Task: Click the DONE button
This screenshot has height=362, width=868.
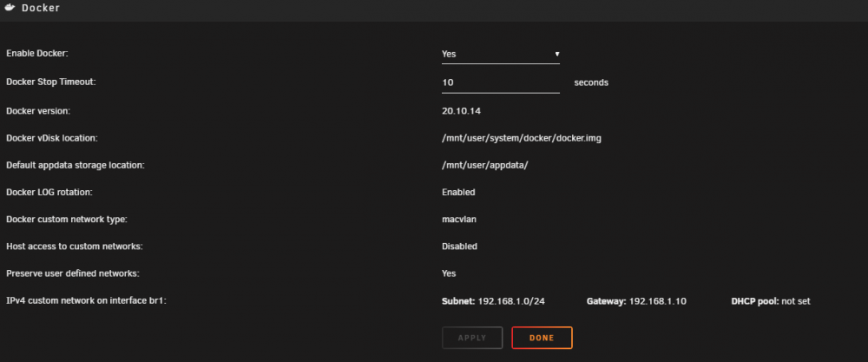Action: [542, 338]
